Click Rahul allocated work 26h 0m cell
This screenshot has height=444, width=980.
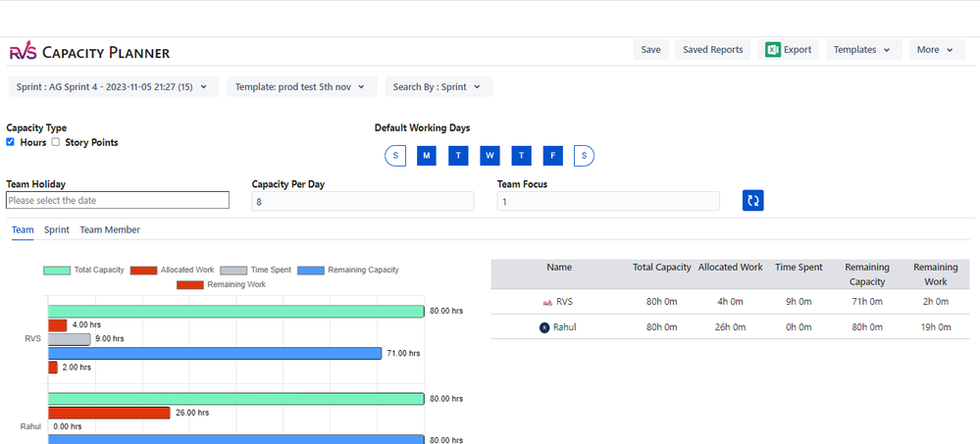pos(731,327)
